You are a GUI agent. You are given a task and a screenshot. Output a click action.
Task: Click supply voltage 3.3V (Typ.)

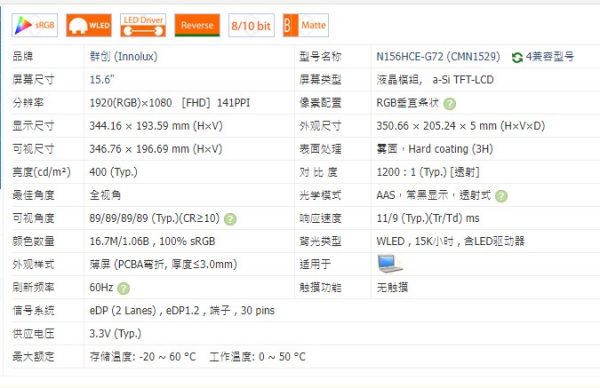tap(115, 334)
